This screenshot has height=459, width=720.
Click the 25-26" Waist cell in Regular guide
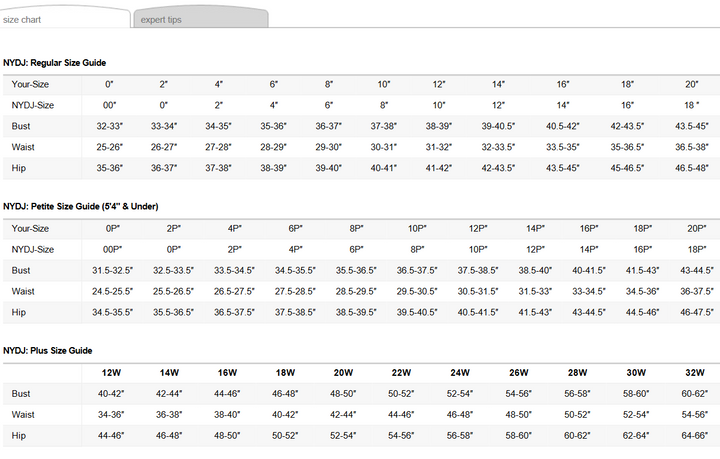[x=109, y=147]
